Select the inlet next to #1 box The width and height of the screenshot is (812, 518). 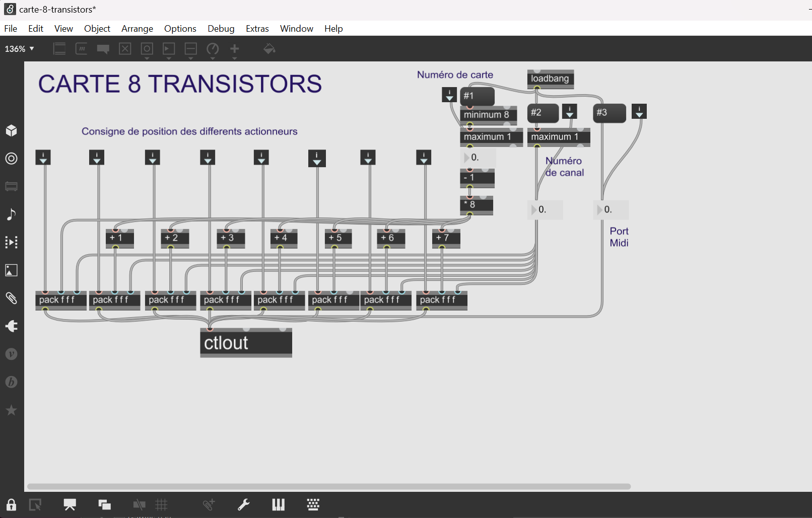(x=449, y=95)
